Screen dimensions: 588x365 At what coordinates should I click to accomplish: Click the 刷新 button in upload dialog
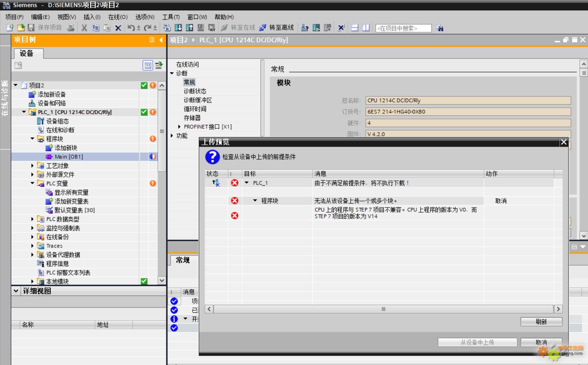click(x=541, y=321)
